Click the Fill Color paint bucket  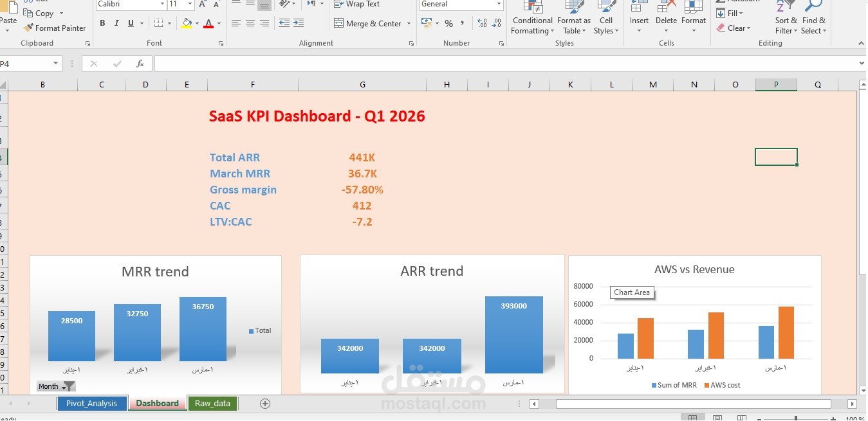pyautogui.click(x=187, y=23)
